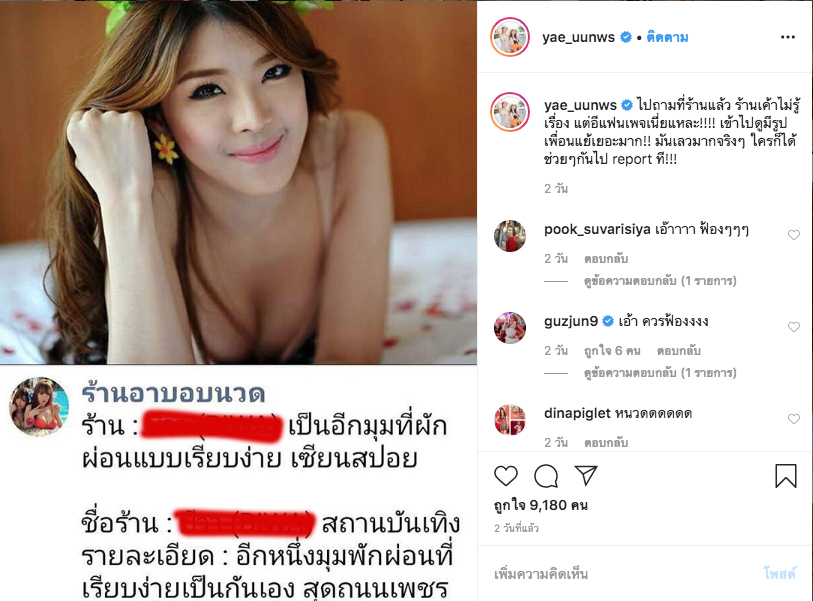This screenshot has height=601, width=813.
Task: Click the header profile avatar of yae_uunws
Action: 510,37
